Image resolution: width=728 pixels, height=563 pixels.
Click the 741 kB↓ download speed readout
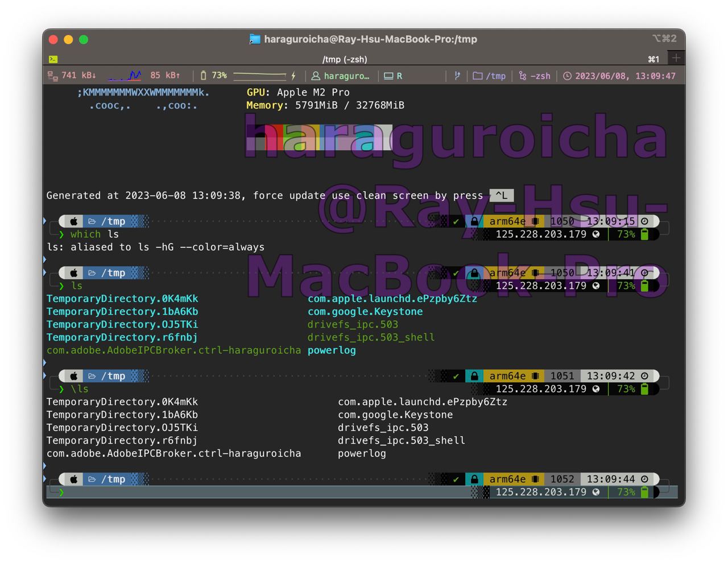coord(78,76)
